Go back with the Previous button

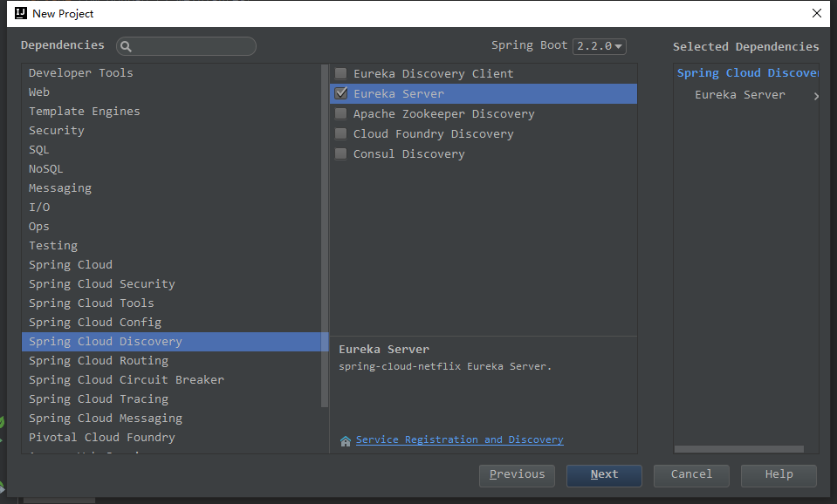click(518, 475)
